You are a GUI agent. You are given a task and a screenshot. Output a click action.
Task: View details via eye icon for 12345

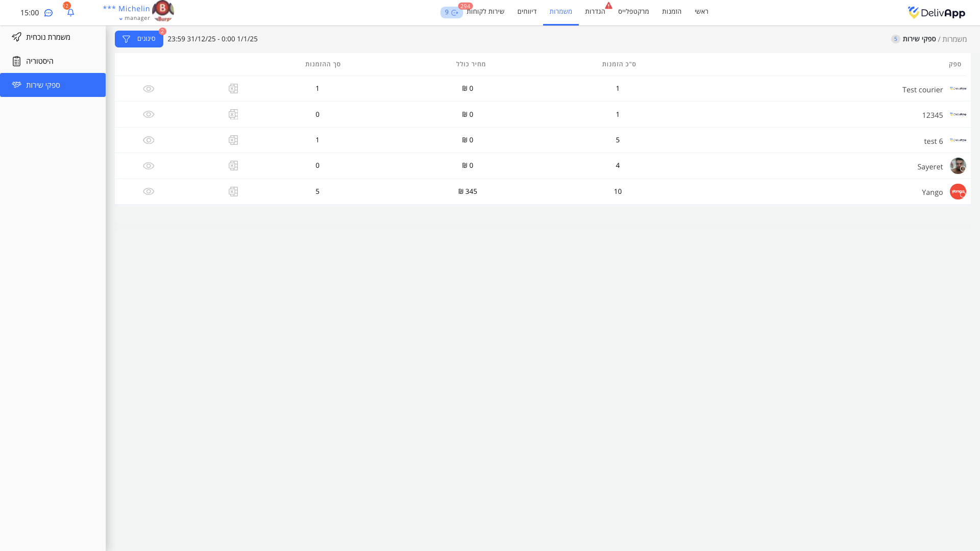pyautogui.click(x=149, y=115)
